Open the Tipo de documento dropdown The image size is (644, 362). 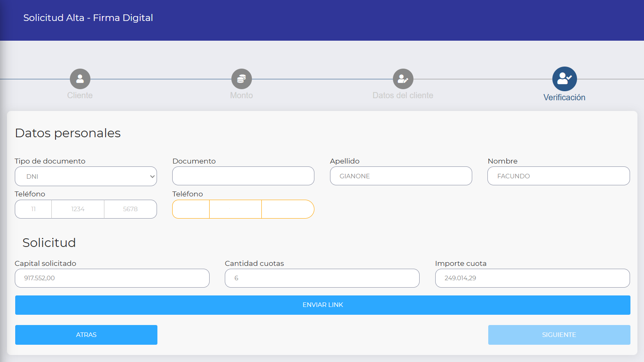click(x=86, y=176)
